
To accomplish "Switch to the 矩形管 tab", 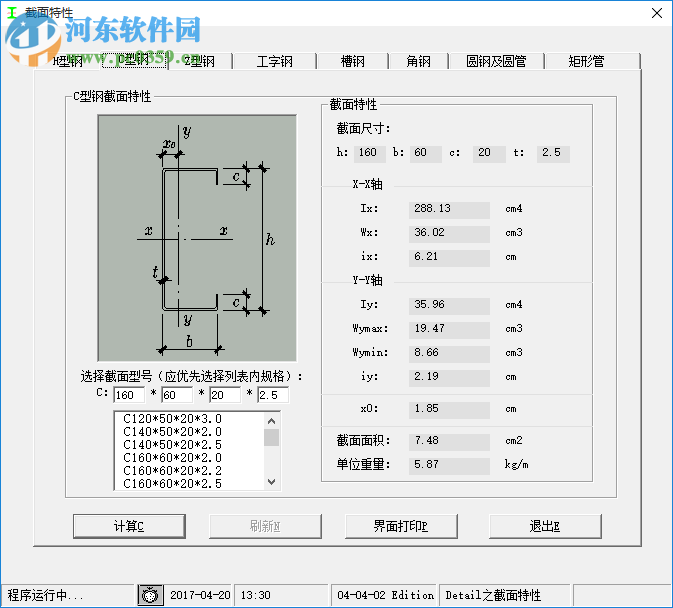I will 586,61.
